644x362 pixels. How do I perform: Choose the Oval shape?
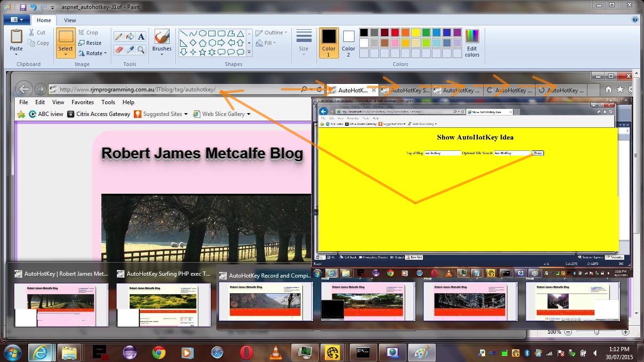[203, 33]
